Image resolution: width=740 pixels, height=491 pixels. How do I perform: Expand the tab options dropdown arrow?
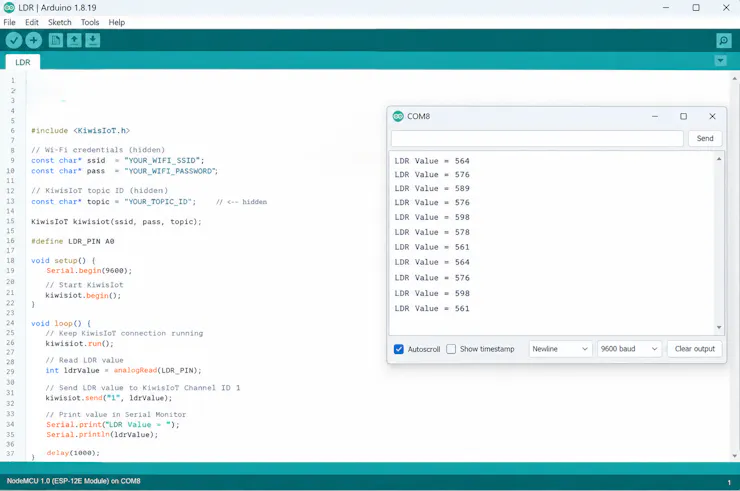tap(720, 61)
